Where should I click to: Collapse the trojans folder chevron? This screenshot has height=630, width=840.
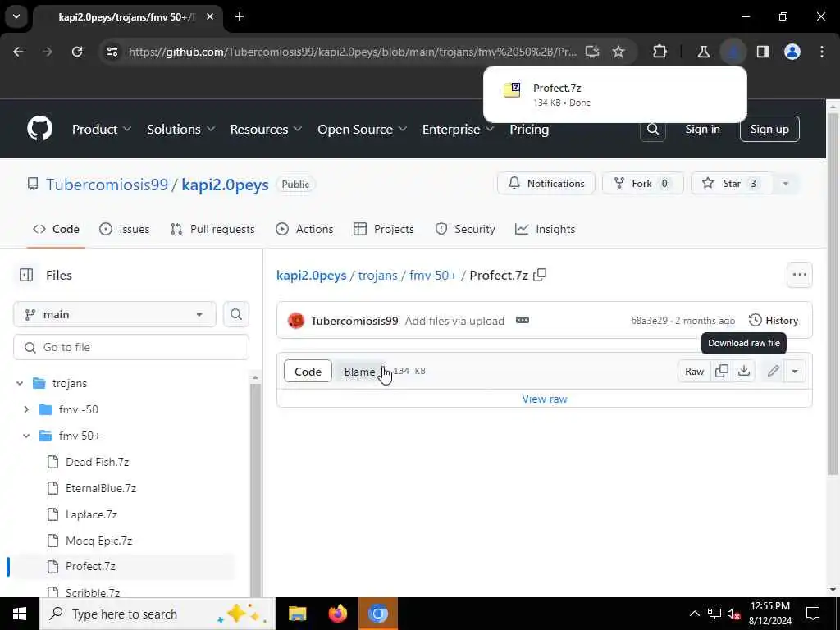click(20, 384)
